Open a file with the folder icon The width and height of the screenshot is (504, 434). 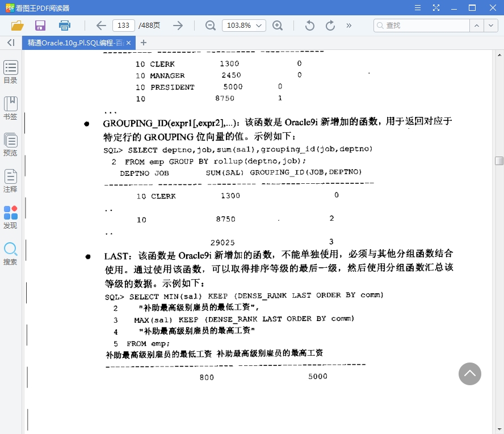18,26
